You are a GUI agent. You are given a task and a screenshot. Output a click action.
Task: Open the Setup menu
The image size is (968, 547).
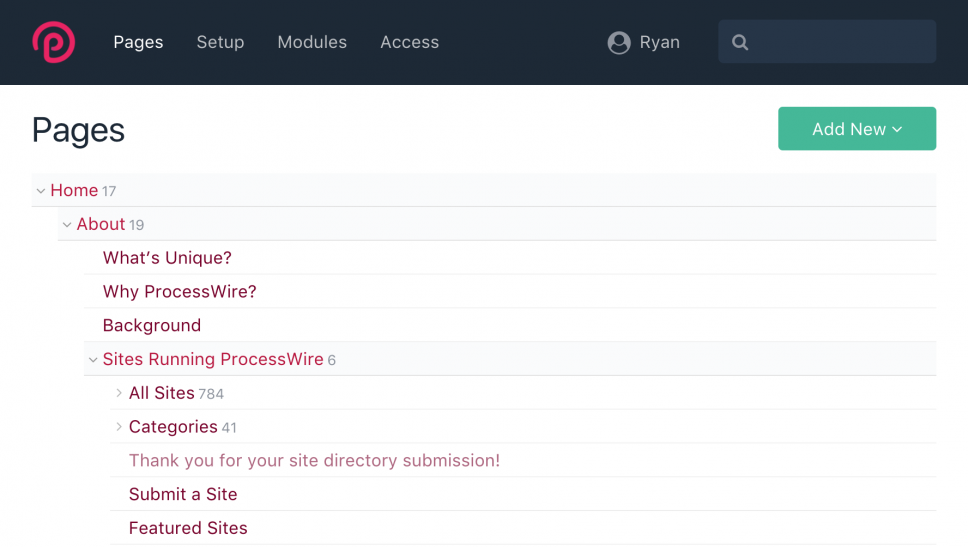(x=220, y=42)
